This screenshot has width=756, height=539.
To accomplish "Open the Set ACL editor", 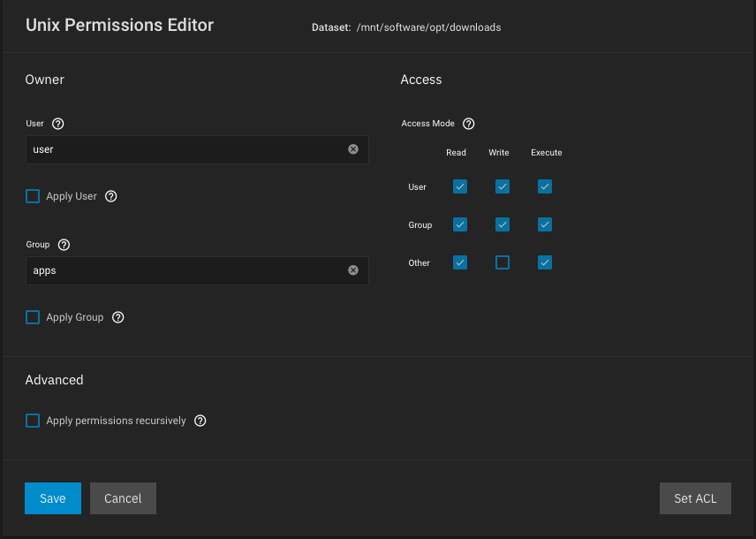I will (695, 498).
